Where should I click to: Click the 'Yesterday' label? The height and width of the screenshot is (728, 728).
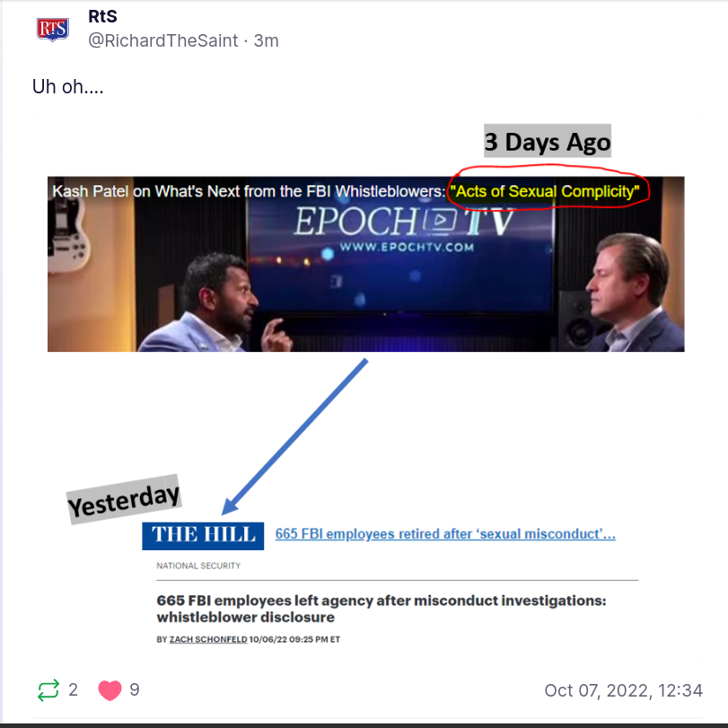coord(124,500)
